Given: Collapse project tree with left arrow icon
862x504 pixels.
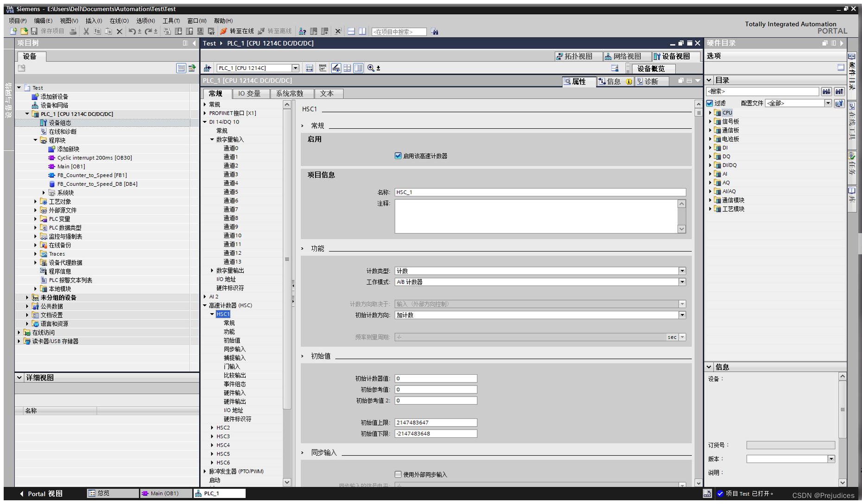Looking at the screenshot, I should pyautogui.click(x=194, y=43).
